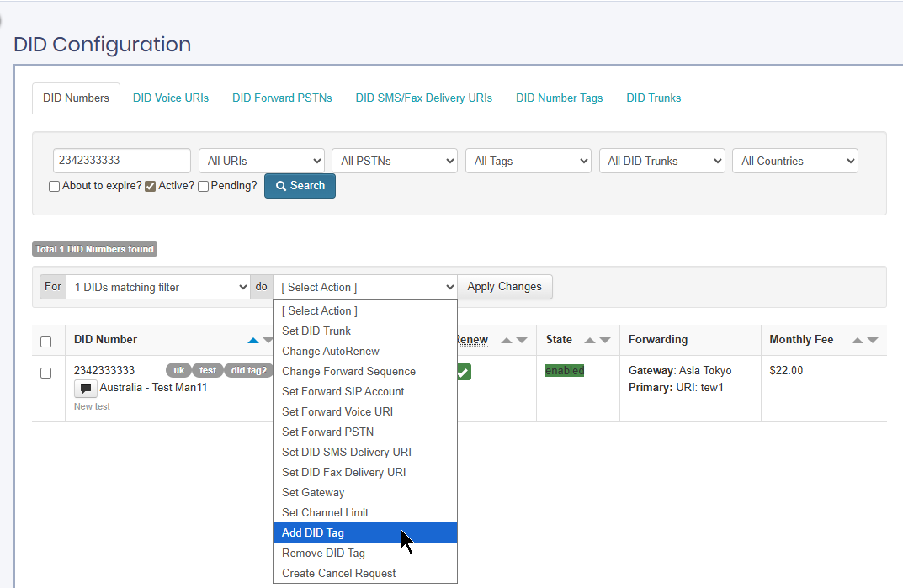
Task: Expand the '1 DIDs matching filter' dropdown
Action: tap(157, 287)
